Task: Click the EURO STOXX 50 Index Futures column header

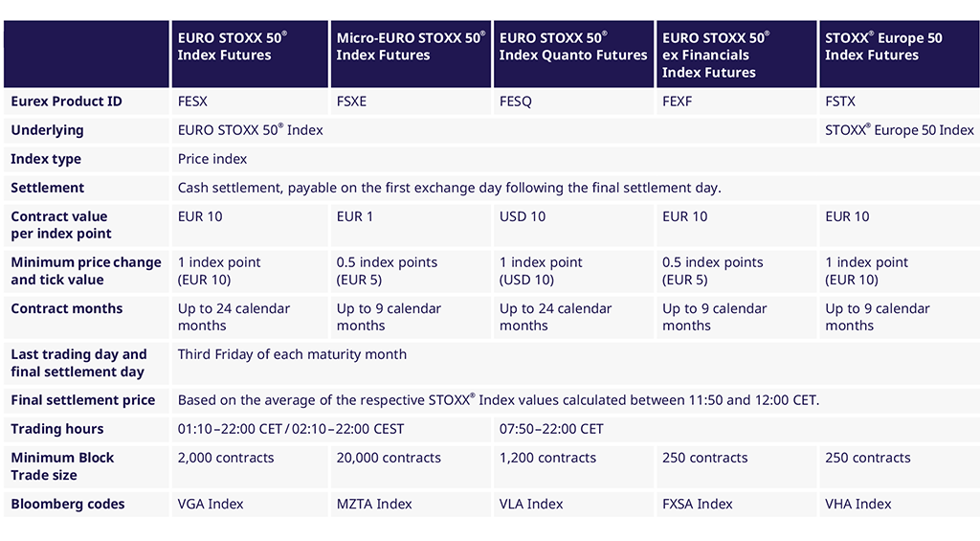Action: [232, 47]
